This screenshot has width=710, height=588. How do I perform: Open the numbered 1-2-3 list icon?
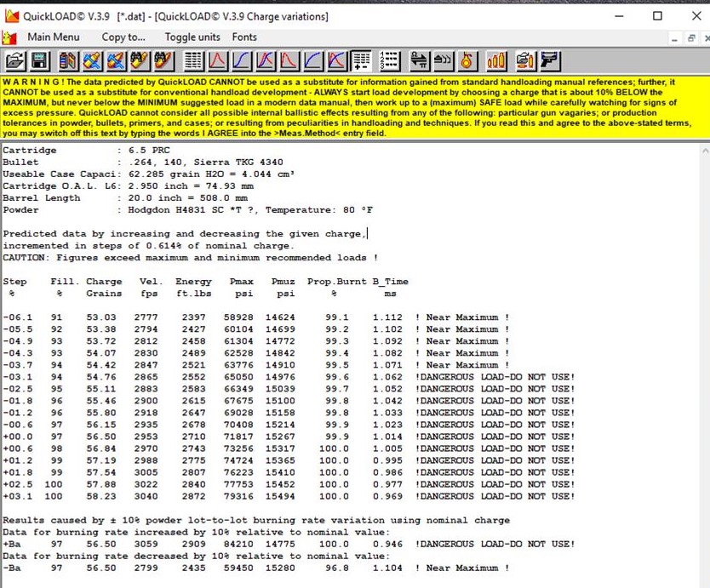389,60
